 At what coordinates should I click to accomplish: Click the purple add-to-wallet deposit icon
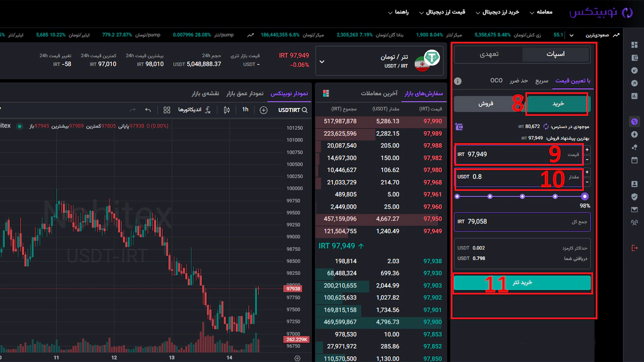pos(458,127)
